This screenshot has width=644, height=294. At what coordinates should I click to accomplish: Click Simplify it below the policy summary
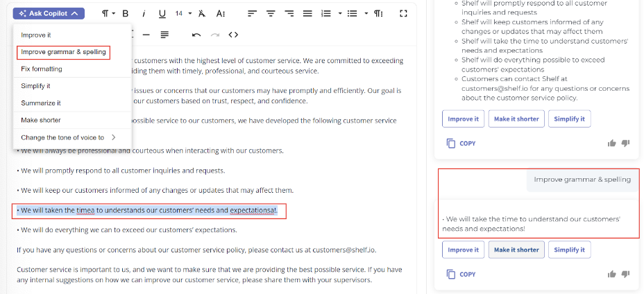pyautogui.click(x=569, y=119)
